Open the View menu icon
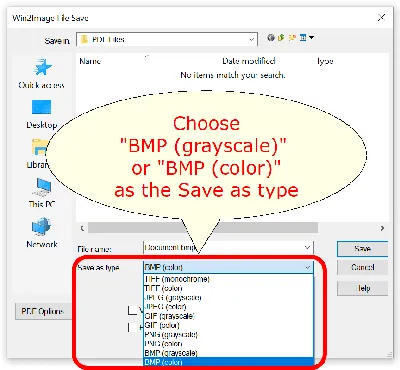 click(x=303, y=38)
